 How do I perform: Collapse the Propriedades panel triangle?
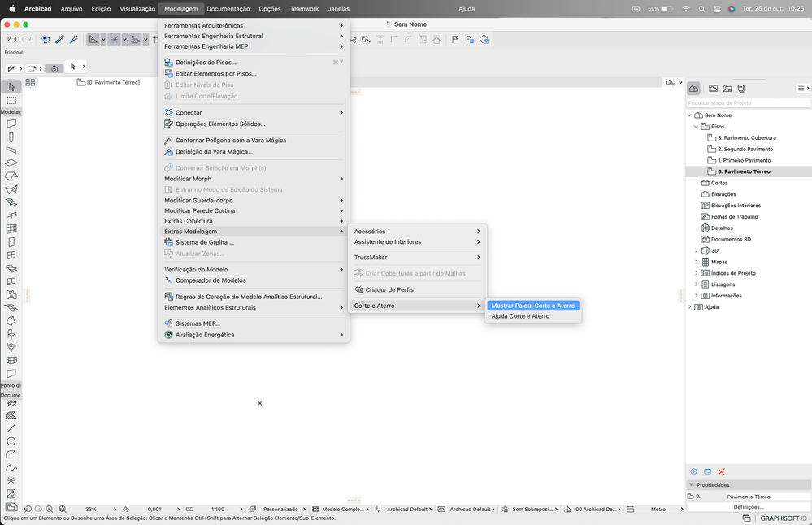[x=691, y=484]
